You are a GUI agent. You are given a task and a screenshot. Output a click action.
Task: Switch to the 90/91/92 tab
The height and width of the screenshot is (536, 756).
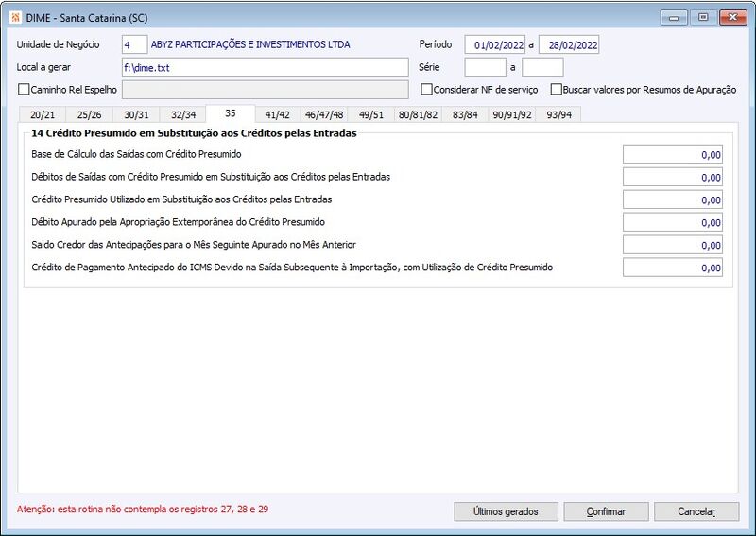pyautogui.click(x=512, y=114)
